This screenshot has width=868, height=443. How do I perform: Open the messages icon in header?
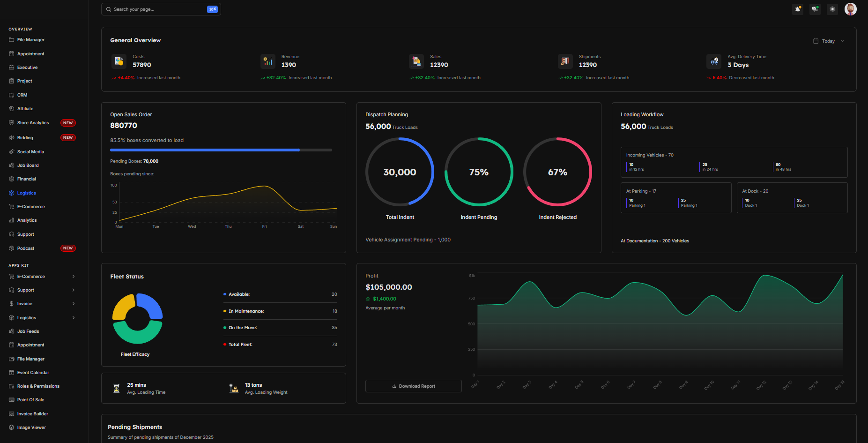pyautogui.click(x=815, y=9)
